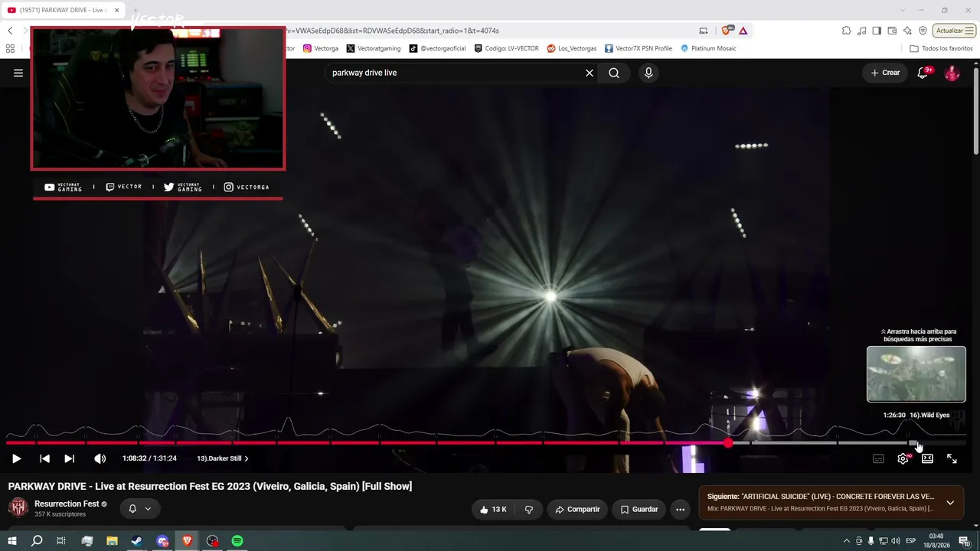Open Windows taskbar search
The width and height of the screenshot is (980, 551).
click(37, 541)
